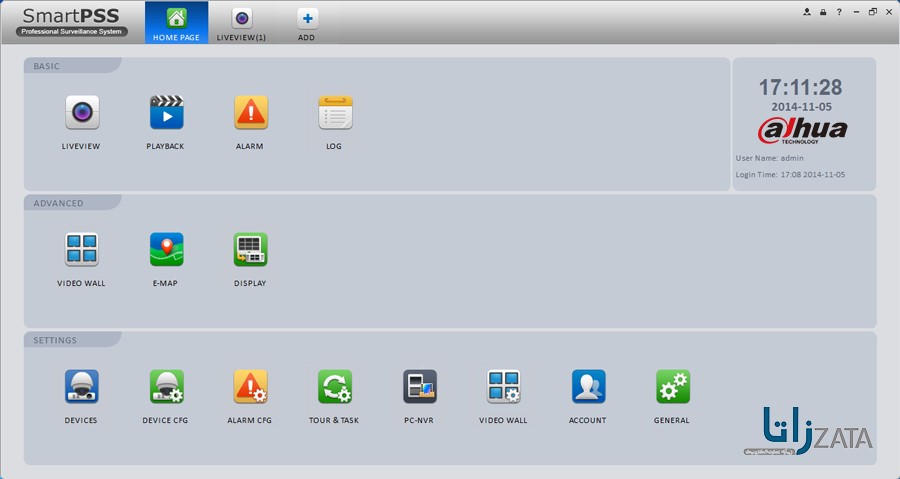
Task: Open the PC-NVR settings
Action: (x=419, y=387)
